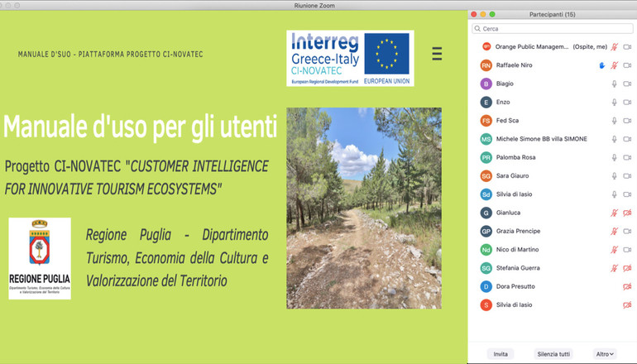Focus the Cerca search field
This screenshot has width=637, height=364.
553,28
